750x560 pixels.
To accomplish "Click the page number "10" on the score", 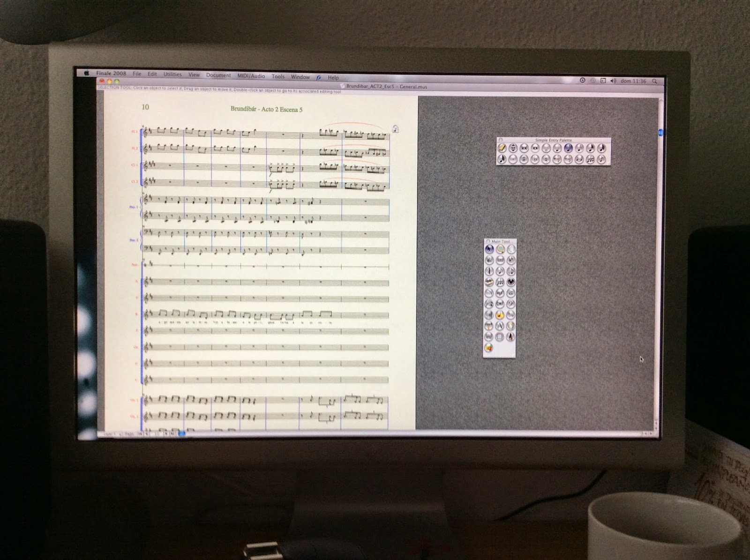I will [x=145, y=107].
